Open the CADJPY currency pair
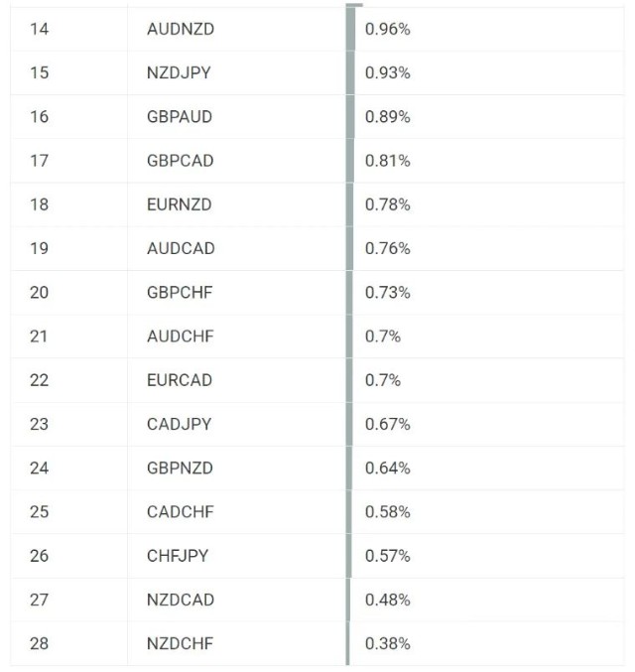 179,424
